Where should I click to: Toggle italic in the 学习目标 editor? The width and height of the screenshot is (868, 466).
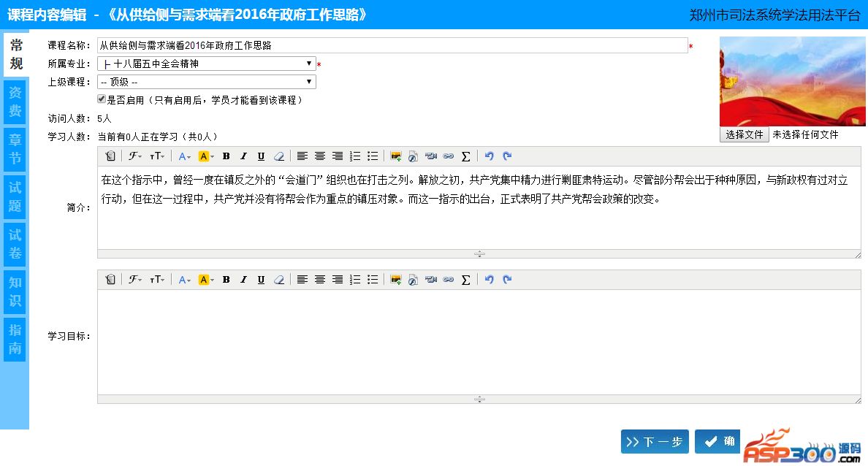click(243, 280)
